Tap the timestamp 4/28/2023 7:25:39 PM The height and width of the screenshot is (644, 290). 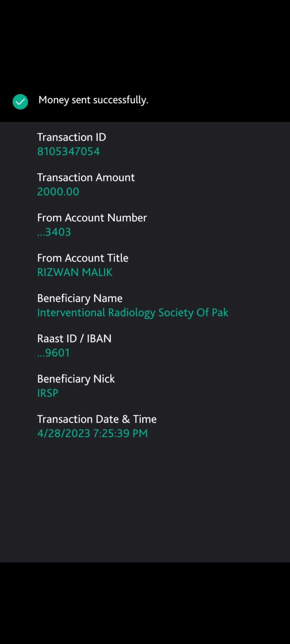(92, 433)
